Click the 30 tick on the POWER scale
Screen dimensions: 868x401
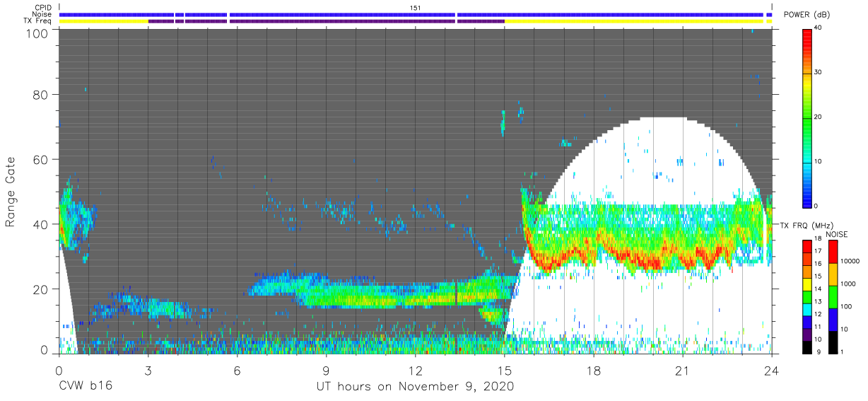[818, 72]
